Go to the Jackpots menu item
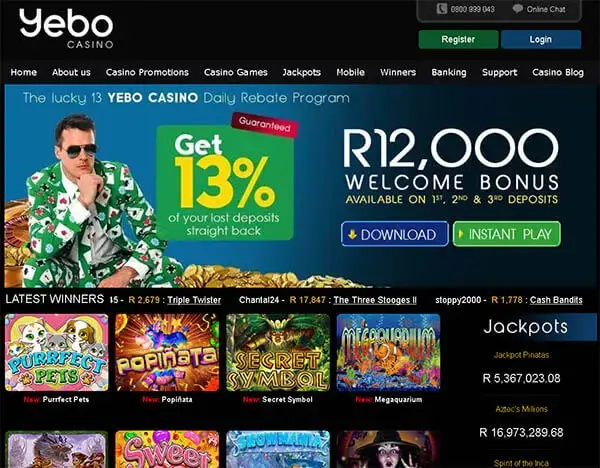The height and width of the screenshot is (468, 600). pyautogui.click(x=302, y=72)
